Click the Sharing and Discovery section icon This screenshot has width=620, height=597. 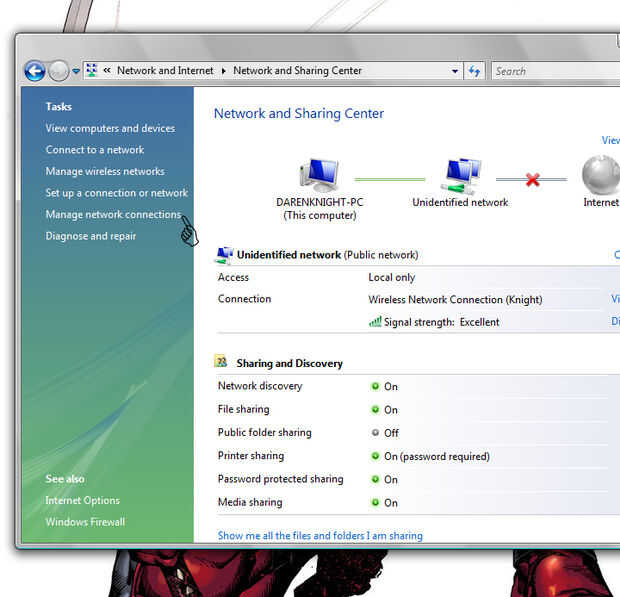pyautogui.click(x=221, y=361)
